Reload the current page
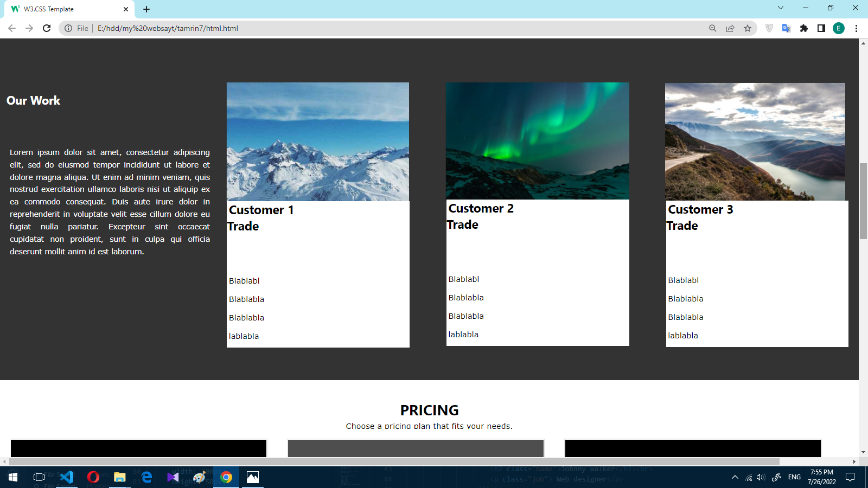The width and height of the screenshot is (868, 488). 47,28
